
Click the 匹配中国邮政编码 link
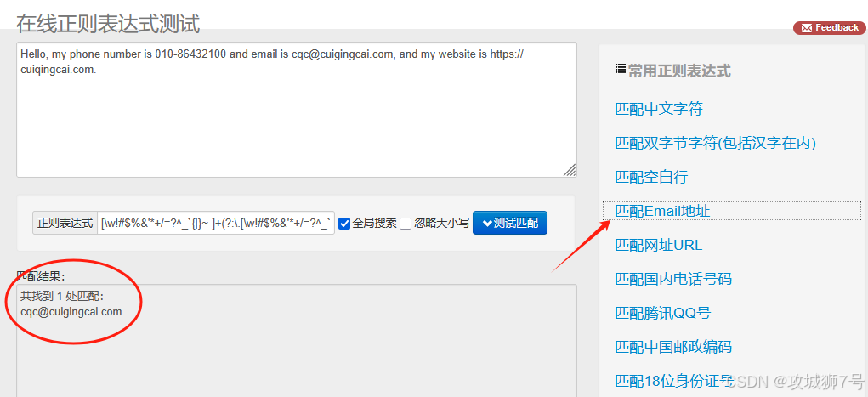pos(673,347)
